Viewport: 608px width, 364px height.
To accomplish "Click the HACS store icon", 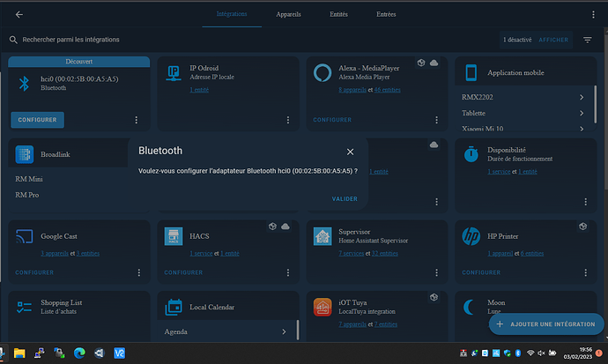I will coord(174,236).
